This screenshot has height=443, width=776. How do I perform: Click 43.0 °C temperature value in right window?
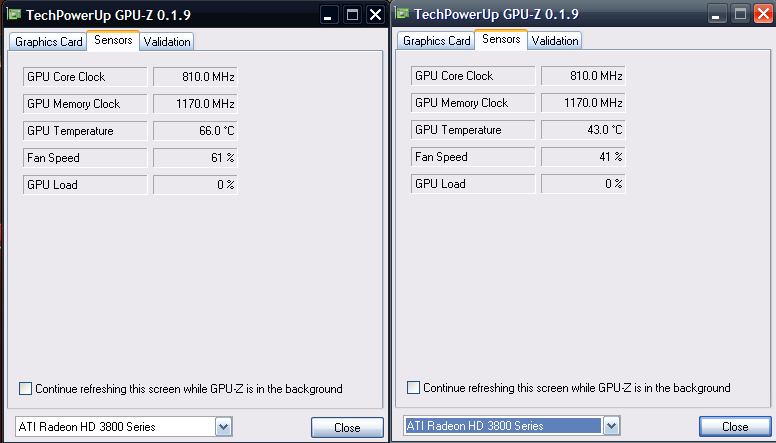[583, 130]
